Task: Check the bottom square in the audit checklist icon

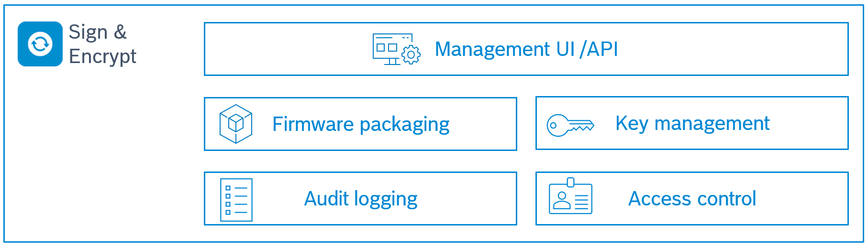Action: pyautogui.click(x=228, y=212)
